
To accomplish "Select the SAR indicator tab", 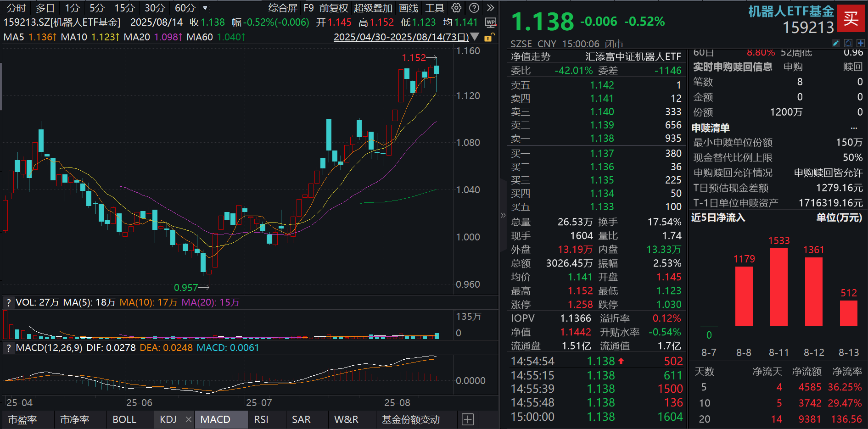I will click(x=301, y=419).
